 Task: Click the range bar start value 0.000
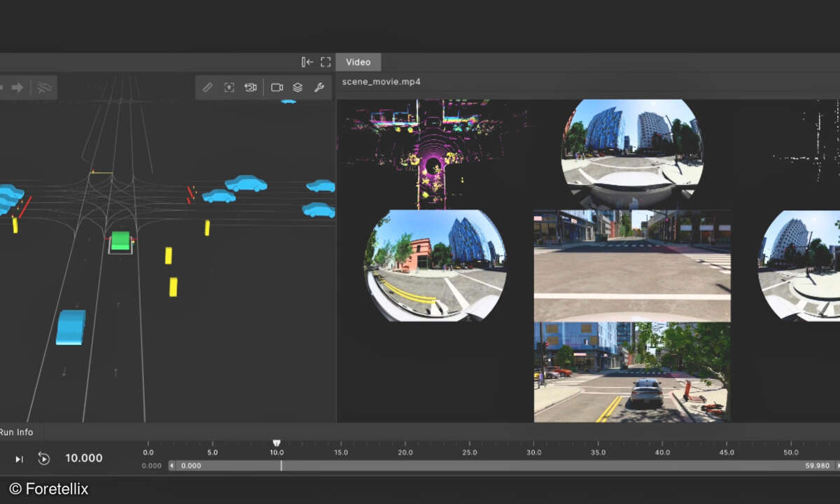point(191,465)
